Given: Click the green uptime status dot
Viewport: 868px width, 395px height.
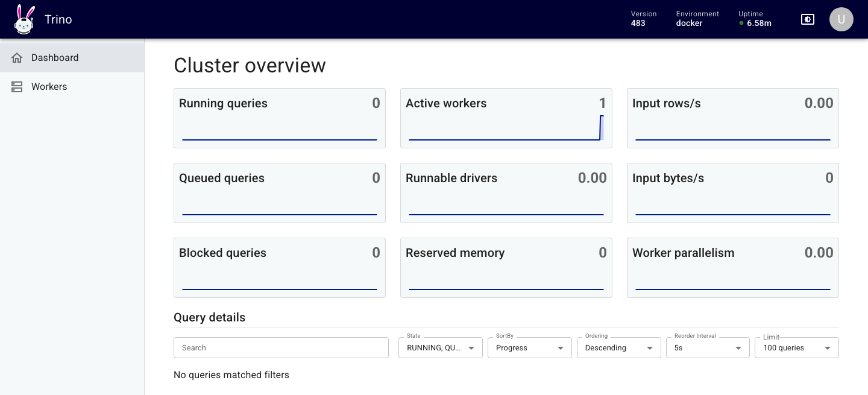Looking at the screenshot, I should point(741,24).
